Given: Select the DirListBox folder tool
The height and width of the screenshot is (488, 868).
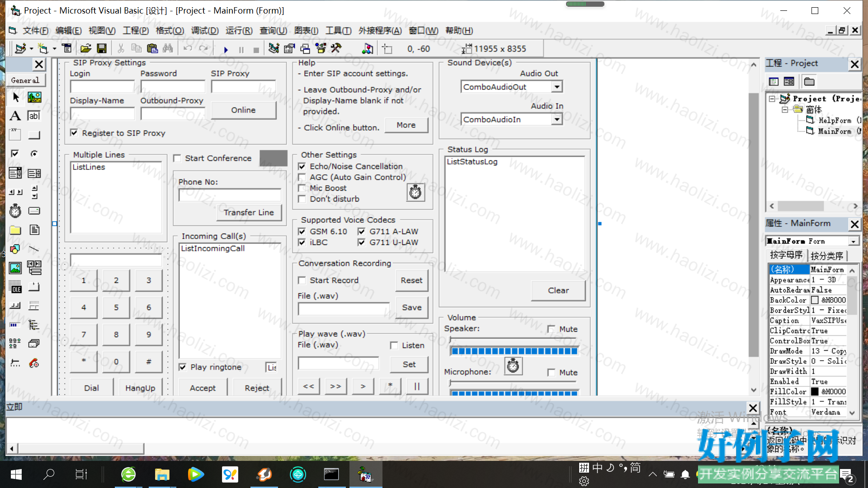Looking at the screenshot, I should coord(15,230).
